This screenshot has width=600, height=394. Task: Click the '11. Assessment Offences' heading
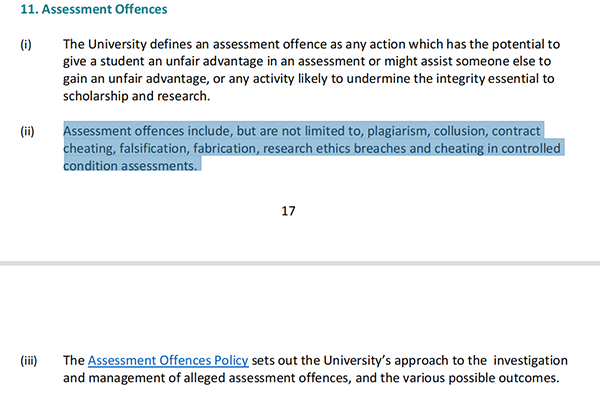point(94,9)
